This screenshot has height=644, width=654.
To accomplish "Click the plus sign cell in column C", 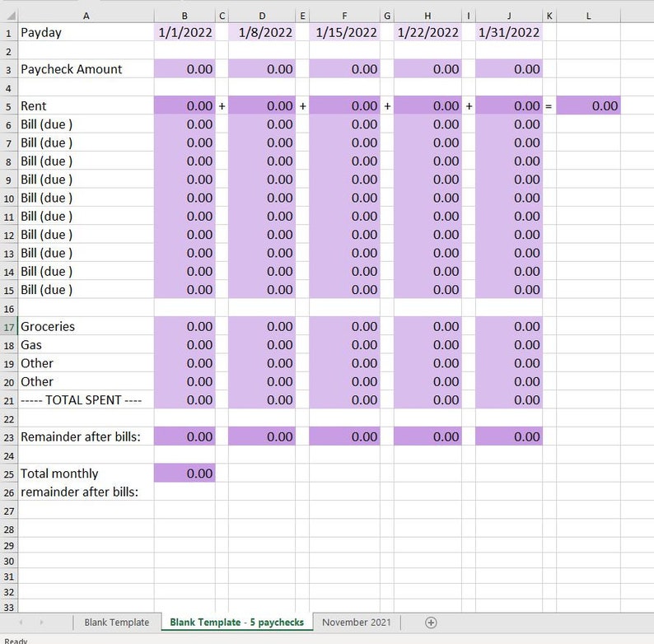I will click(x=222, y=106).
